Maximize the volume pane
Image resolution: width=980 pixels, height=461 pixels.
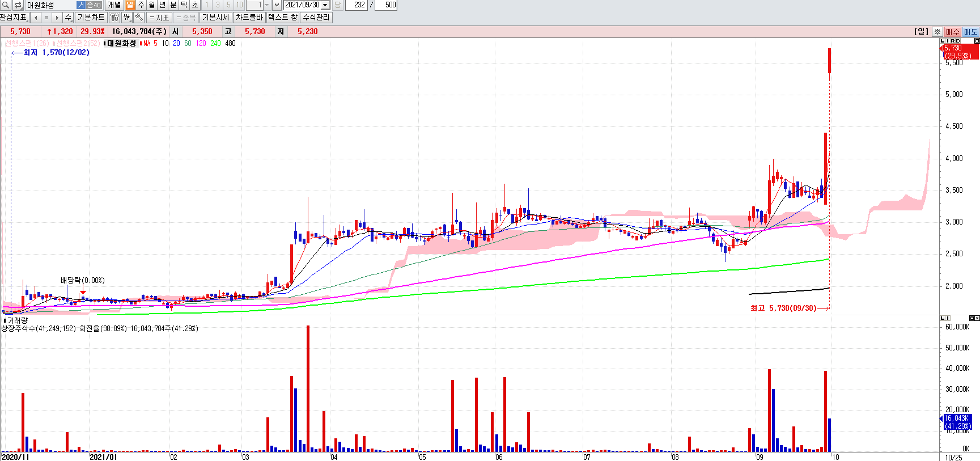click(971, 318)
